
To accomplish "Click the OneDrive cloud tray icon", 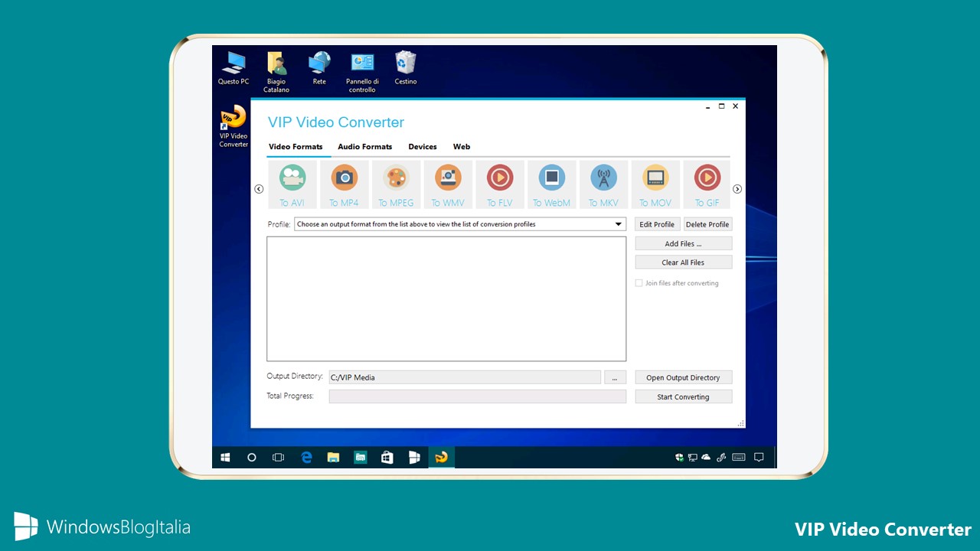I will [706, 458].
